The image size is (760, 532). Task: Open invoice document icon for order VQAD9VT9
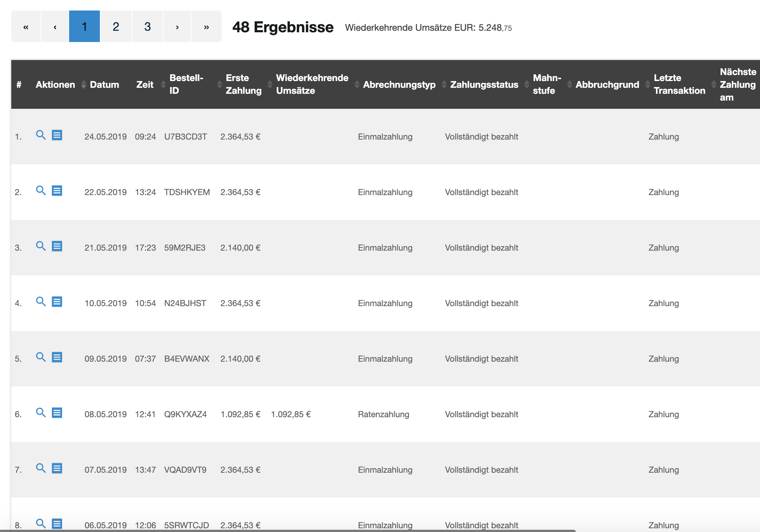[x=57, y=468]
